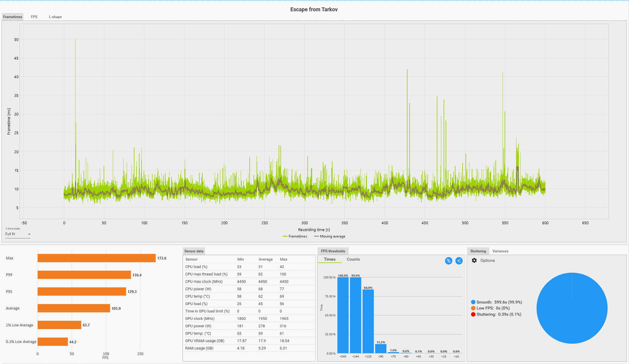Click the P99 136.4 bar
The height and width of the screenshot is (364, 629).
[84, 275]
